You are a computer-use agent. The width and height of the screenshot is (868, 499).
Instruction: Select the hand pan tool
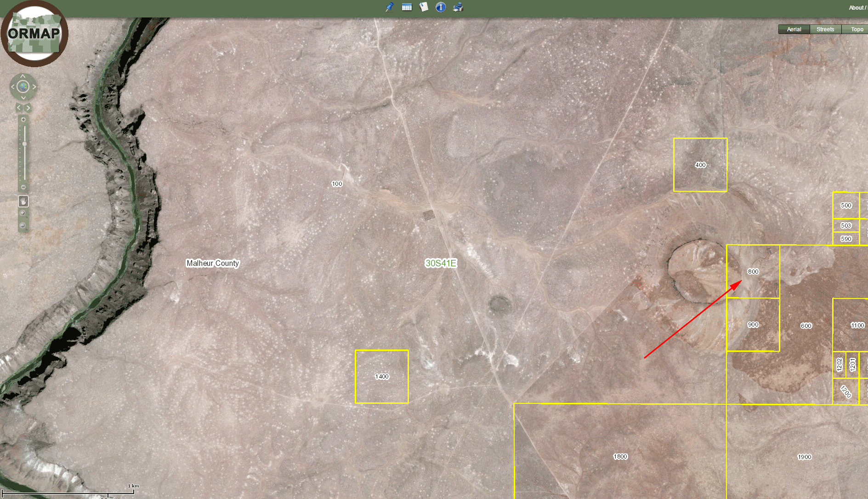coord(23,201)
